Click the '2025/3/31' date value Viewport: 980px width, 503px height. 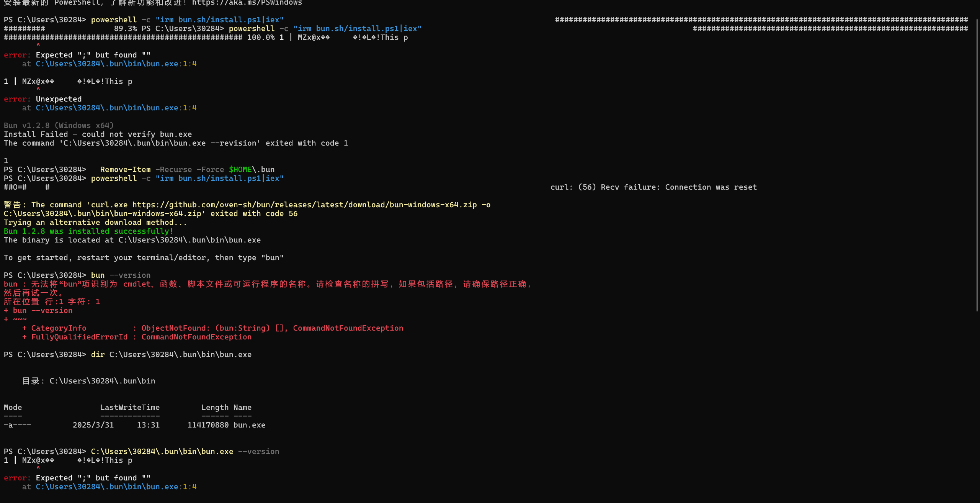point(93,425)
